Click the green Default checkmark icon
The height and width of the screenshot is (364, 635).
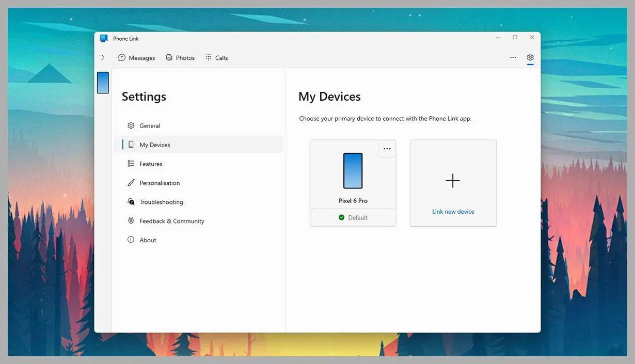(341, 217)
